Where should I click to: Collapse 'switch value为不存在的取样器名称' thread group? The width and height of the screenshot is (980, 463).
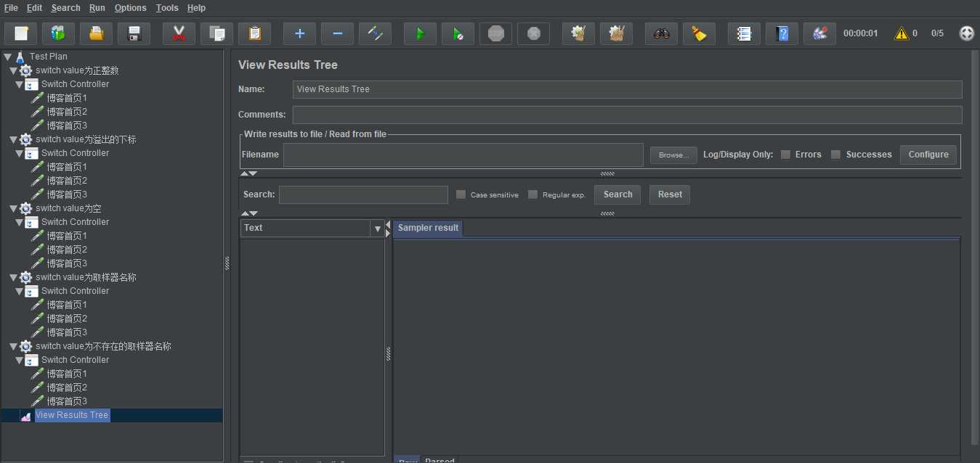[13, 346]
